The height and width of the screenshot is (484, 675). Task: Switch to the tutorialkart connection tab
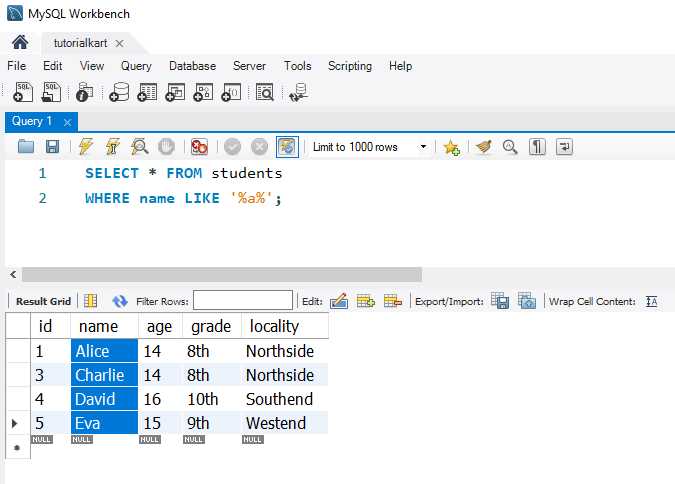tap(73, 43)
